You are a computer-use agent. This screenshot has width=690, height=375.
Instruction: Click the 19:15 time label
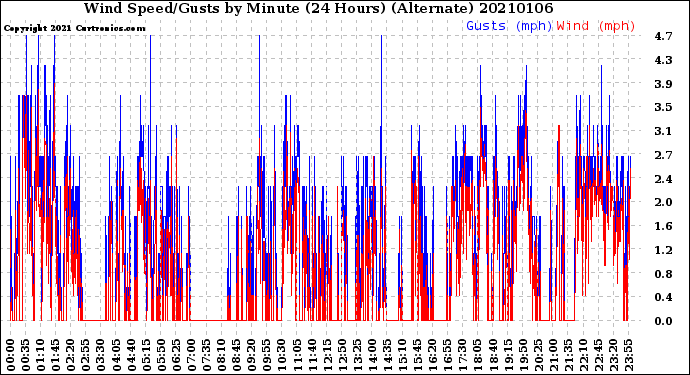coord(508,355)
